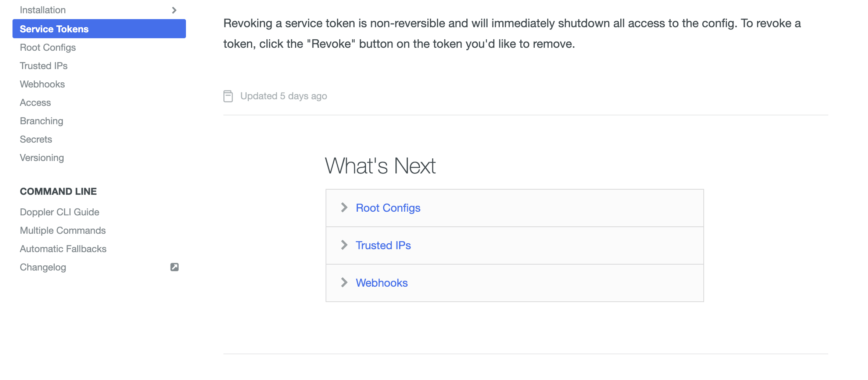Expand the Installation sidebar arrow

174,10
